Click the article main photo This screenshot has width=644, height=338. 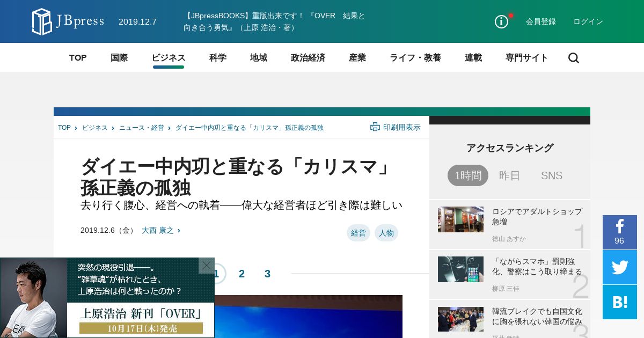point(241,317)
